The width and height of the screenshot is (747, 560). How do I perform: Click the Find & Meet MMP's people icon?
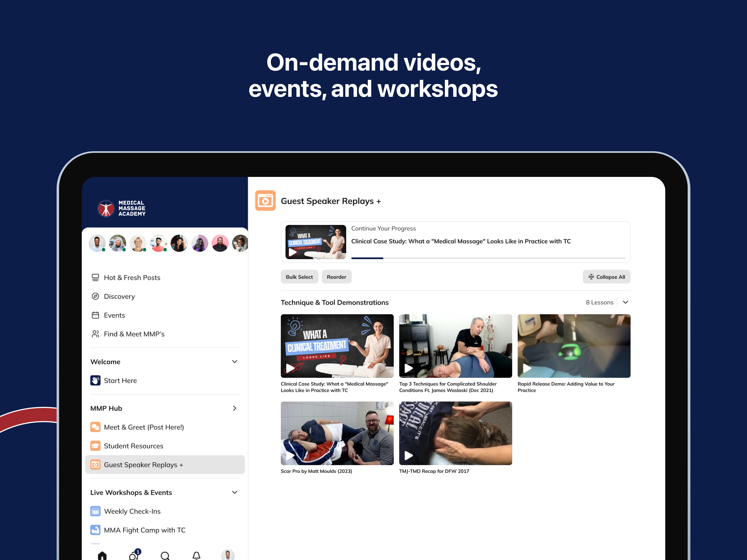95,334
